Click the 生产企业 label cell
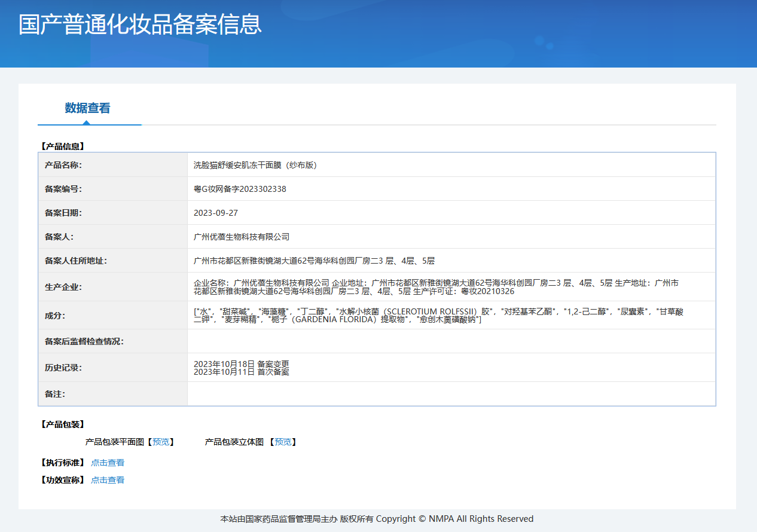 (x=113, y=287)
